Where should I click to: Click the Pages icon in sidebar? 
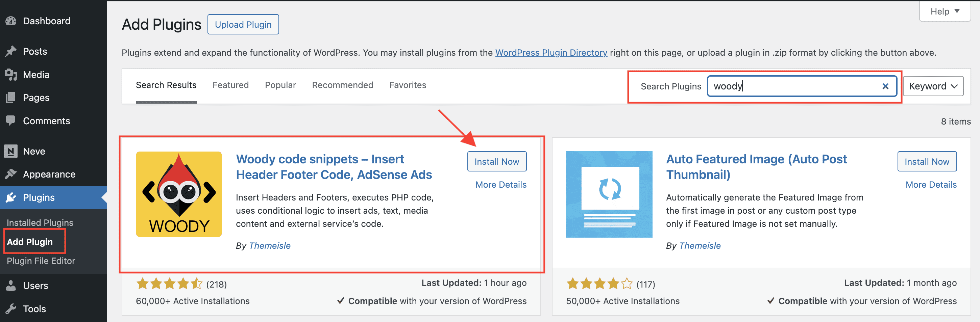coord(11,98)
